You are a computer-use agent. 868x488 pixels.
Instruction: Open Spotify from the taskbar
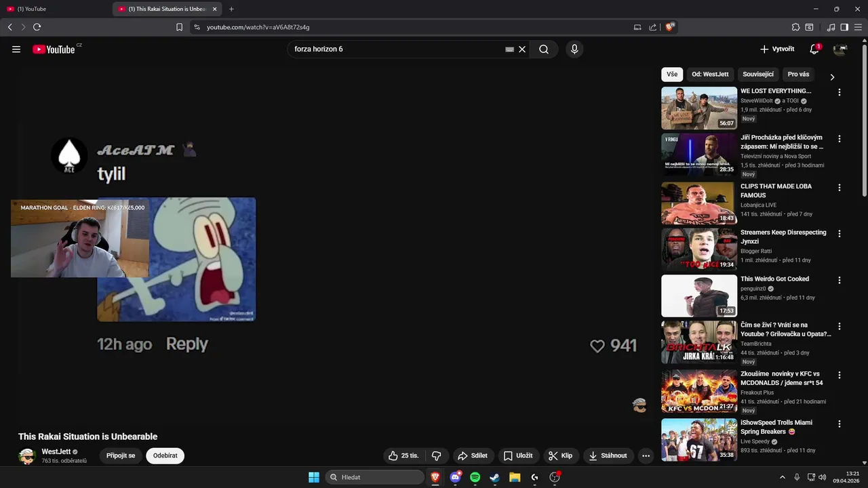(x=475, y=477)
